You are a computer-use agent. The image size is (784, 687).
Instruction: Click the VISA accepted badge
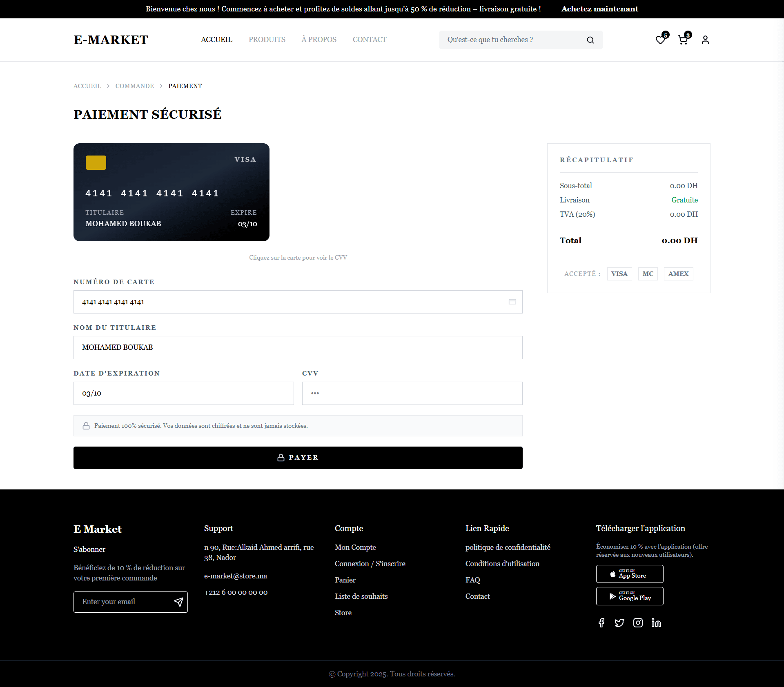click(x=619, y=274)
